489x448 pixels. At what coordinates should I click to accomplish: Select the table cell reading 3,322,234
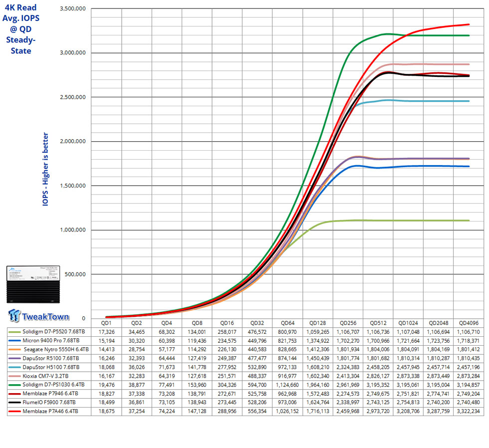click(469, 411)
